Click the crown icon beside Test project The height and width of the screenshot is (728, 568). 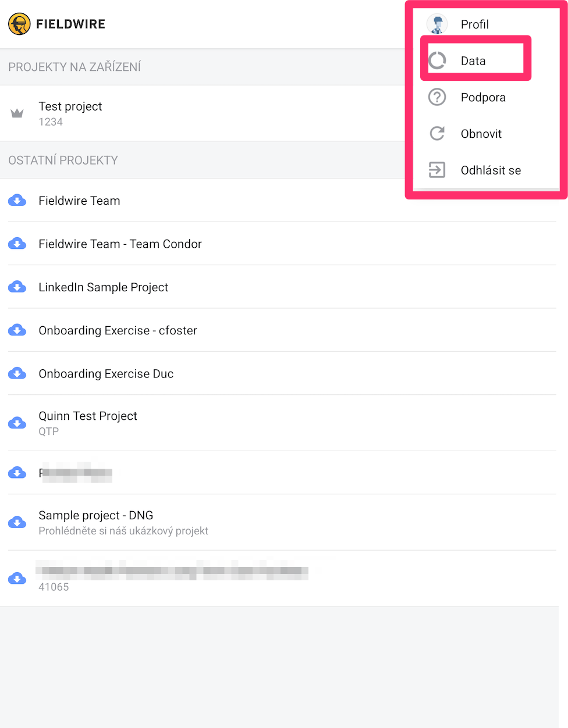17,113
